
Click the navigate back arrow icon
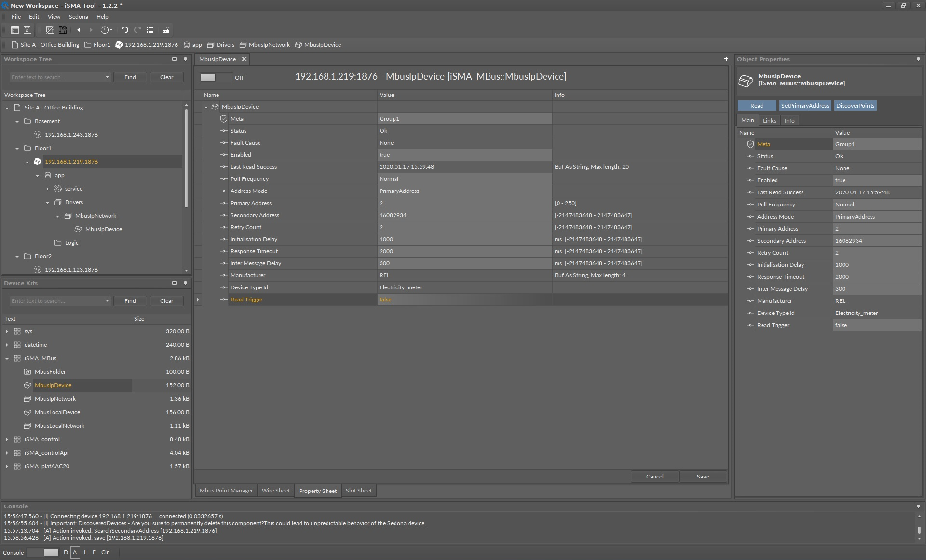point(79,30)
